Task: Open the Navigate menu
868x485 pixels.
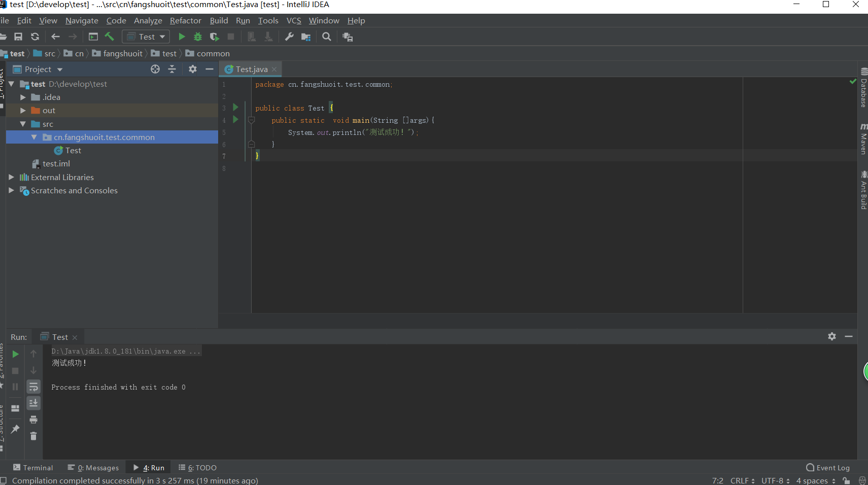Action: (x=82, y=20)
